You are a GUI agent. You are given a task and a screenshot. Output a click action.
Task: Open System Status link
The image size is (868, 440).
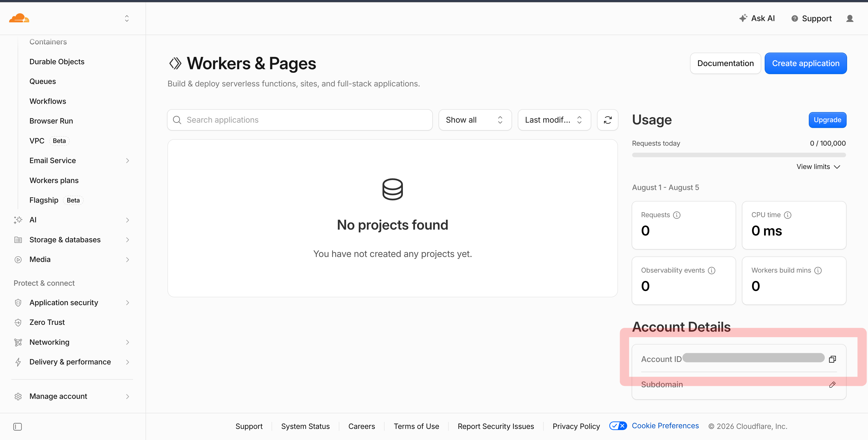point(305,426)
